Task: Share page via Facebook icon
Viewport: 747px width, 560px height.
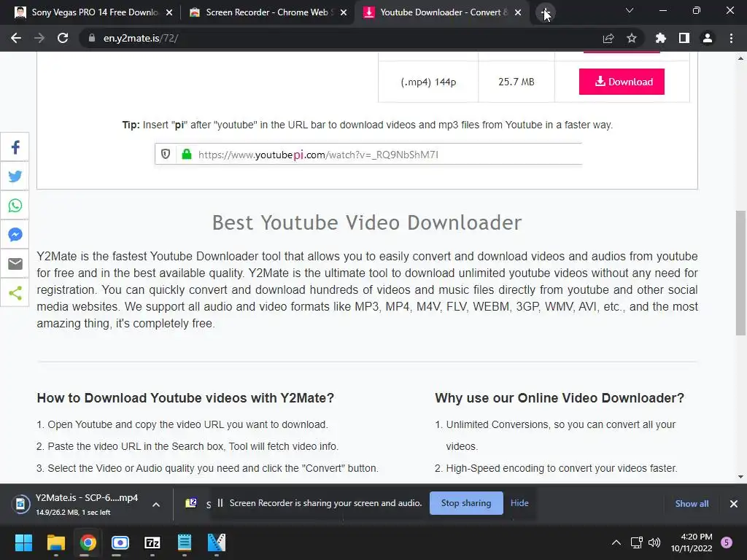Action: pyautogui.click(x=15, y=147)
